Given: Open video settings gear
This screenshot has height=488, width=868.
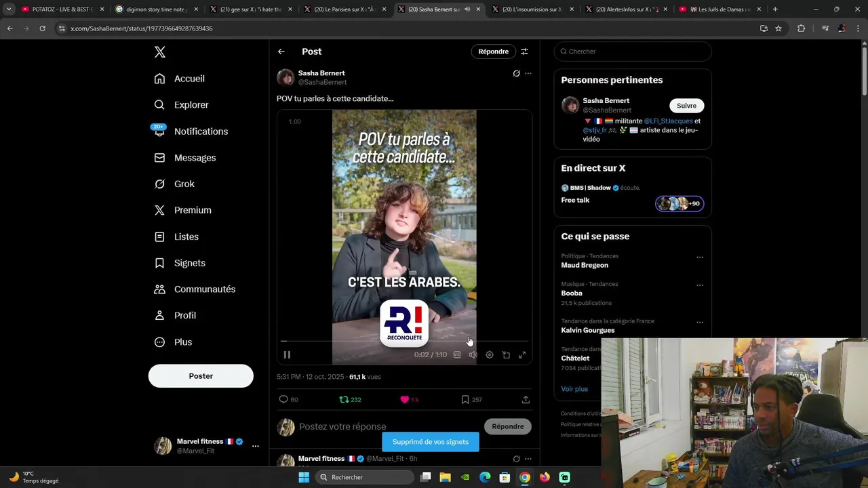Looking at the screenshot, I should 490,354.
